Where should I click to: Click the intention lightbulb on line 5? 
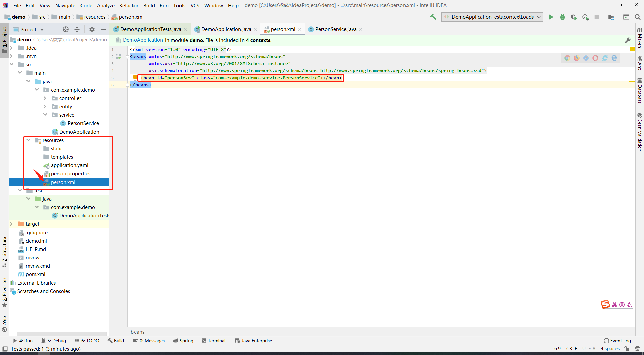coord(135,78)
